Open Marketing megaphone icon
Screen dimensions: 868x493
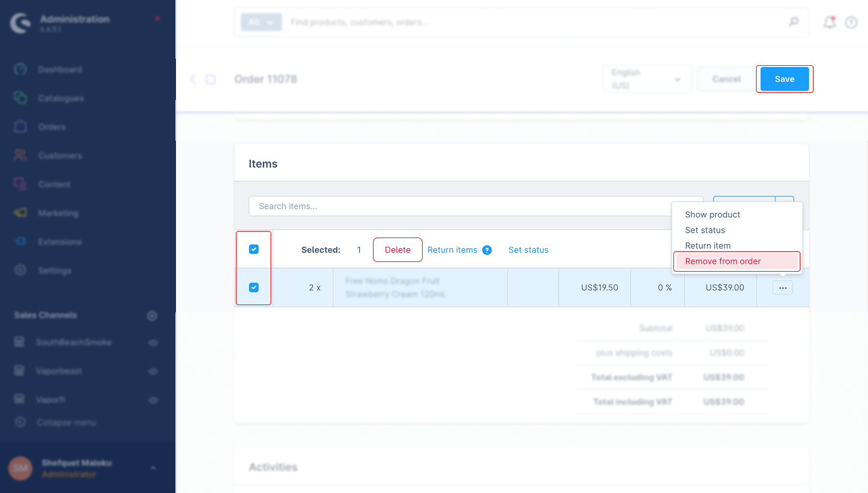pyautogui.click(x=20, y=213)
